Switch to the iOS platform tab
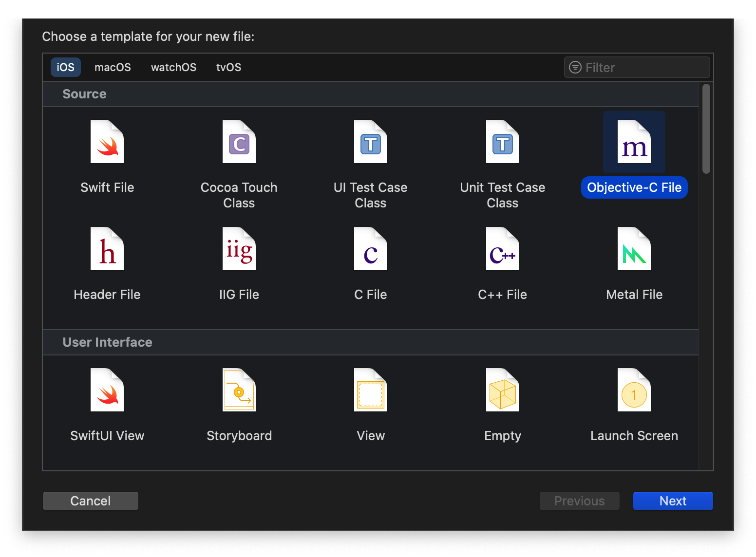756x557 pixels. click(x=66, y=67)
